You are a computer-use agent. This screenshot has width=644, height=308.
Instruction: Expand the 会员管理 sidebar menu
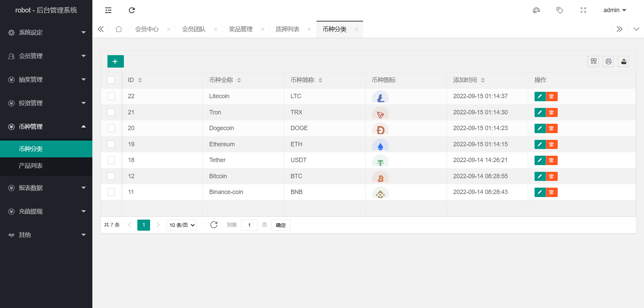46,56
